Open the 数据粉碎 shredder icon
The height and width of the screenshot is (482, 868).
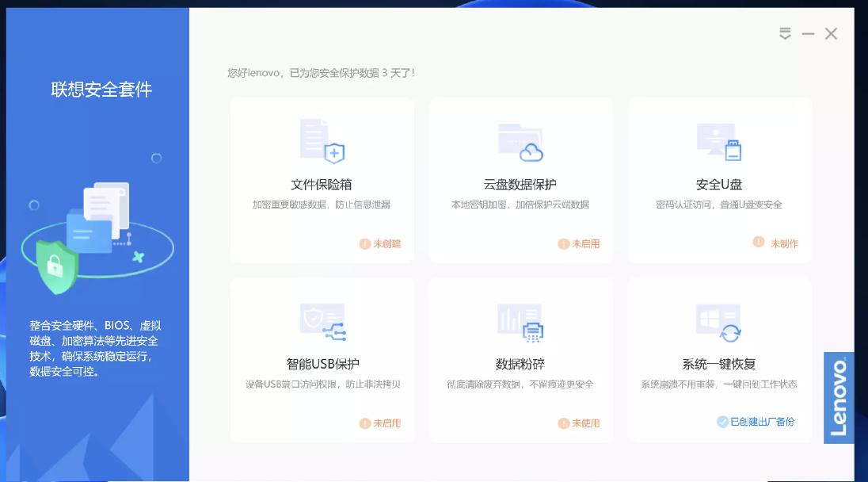tap(520, 321)
